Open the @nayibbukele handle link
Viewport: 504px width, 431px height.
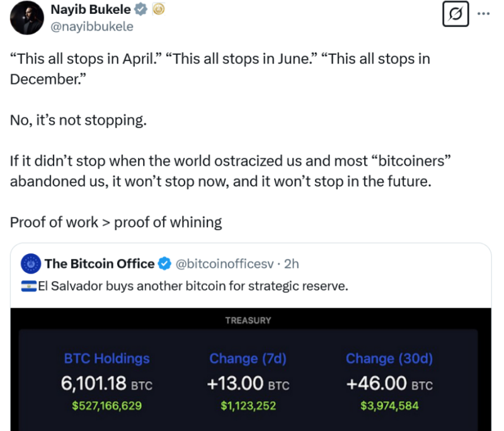click(x=92, y=26)
